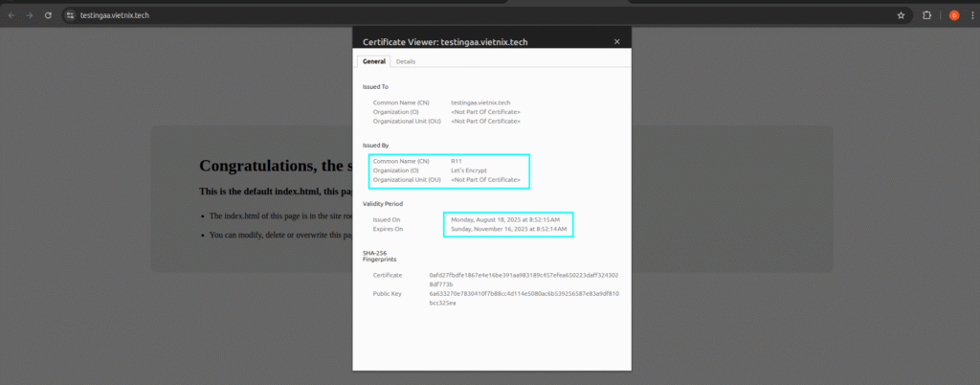Go back using the browser back arrow
Screen dimensions: 980x385
(x=11, y=15)
